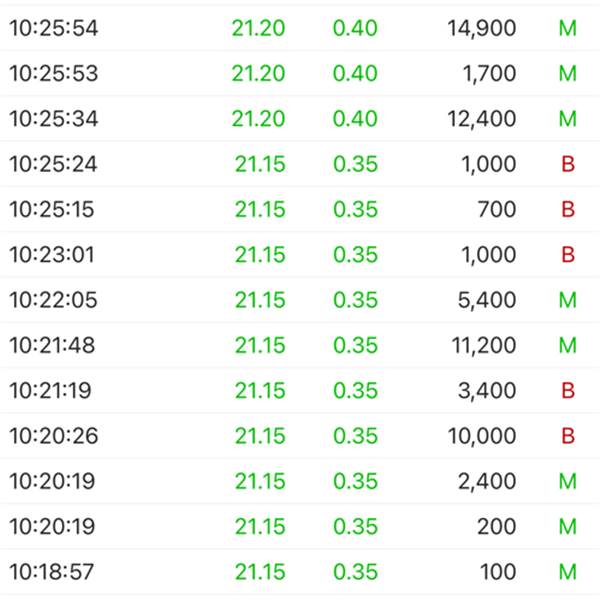Select the 5,400 volume entry
The image size is (600, 600).
pyautogui.click(x=487, y=300)
